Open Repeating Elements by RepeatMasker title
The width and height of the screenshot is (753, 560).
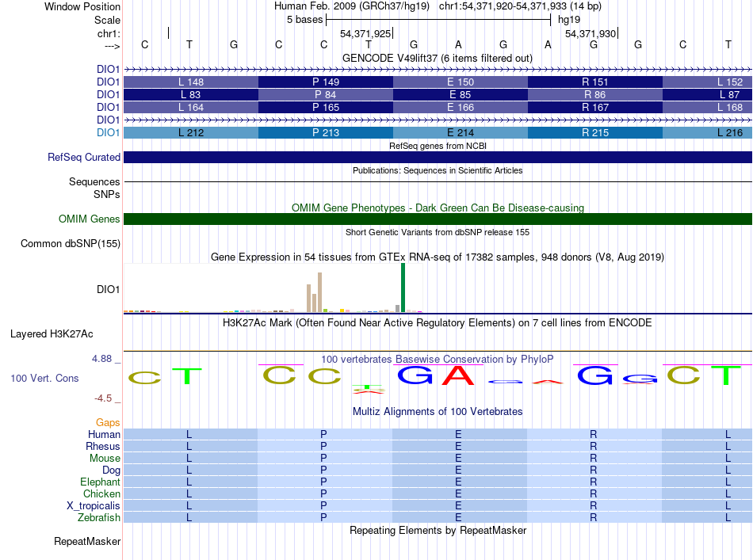click(x=438, y=531)
